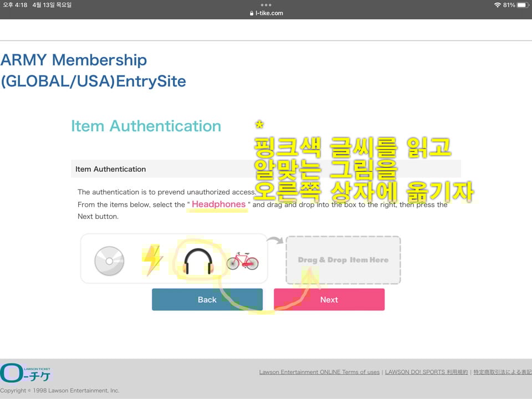Tap the battery indicator icon

pyautogui.click(x=523, y=5)
